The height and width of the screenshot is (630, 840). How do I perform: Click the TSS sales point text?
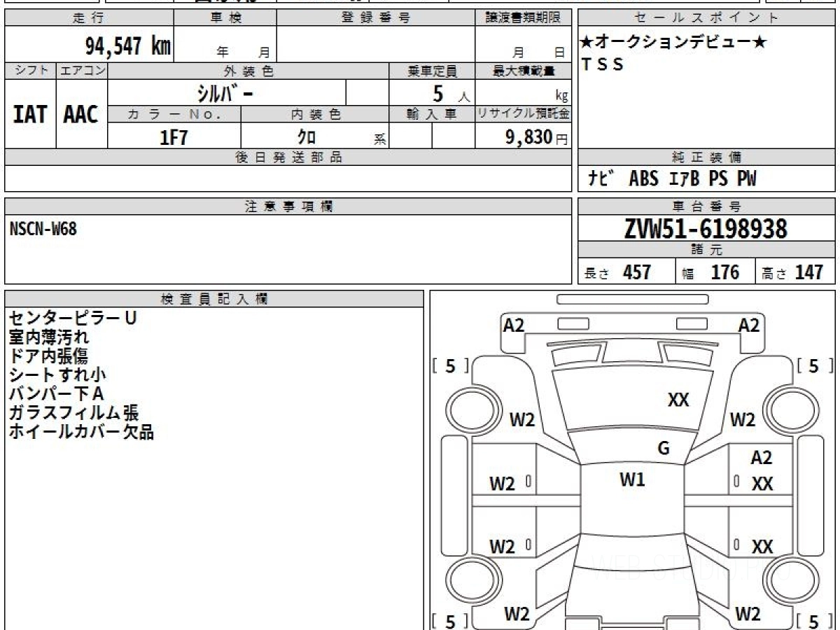coord(603,65)
